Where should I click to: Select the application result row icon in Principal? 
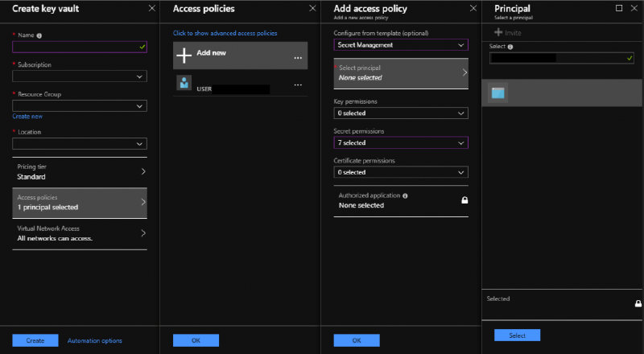tap(497, 93)
